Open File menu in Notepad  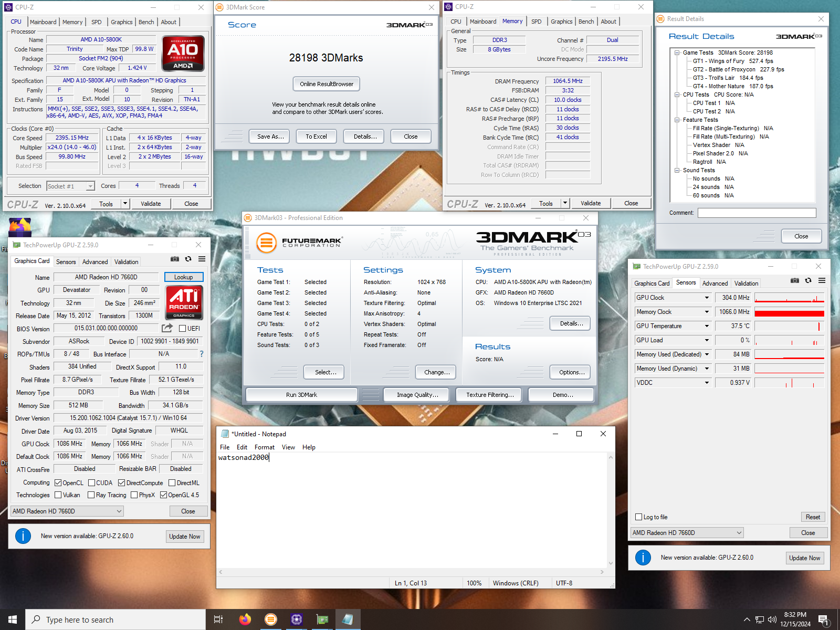click(225, 447)
